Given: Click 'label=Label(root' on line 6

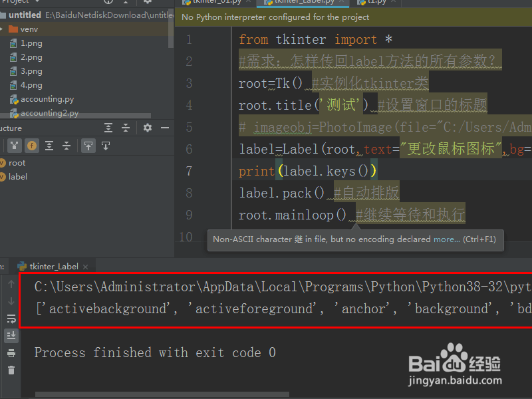Looking at the screenshot, I should pyautogui.click(x=297, y=149).
